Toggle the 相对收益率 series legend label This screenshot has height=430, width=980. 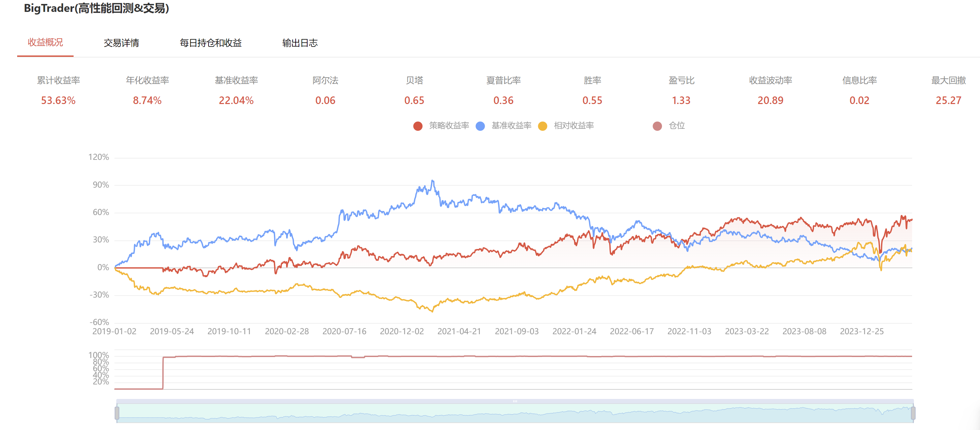pos(573,126)
